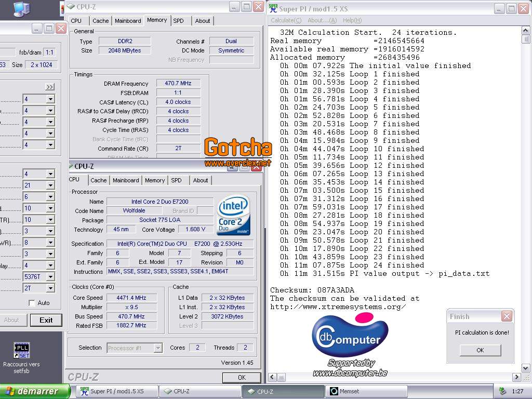Click the processor name Intel Core 2 Duo E7200
The width and height of the screenshot is (532, 399).
pyautogui.click(x=160, y=202)
